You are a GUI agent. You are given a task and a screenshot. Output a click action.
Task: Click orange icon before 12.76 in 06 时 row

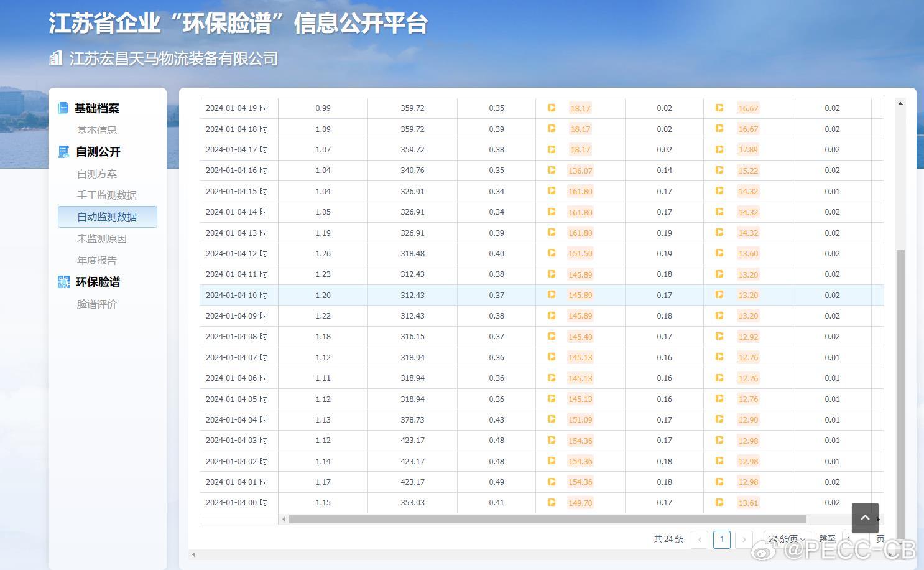click(719, 378)
